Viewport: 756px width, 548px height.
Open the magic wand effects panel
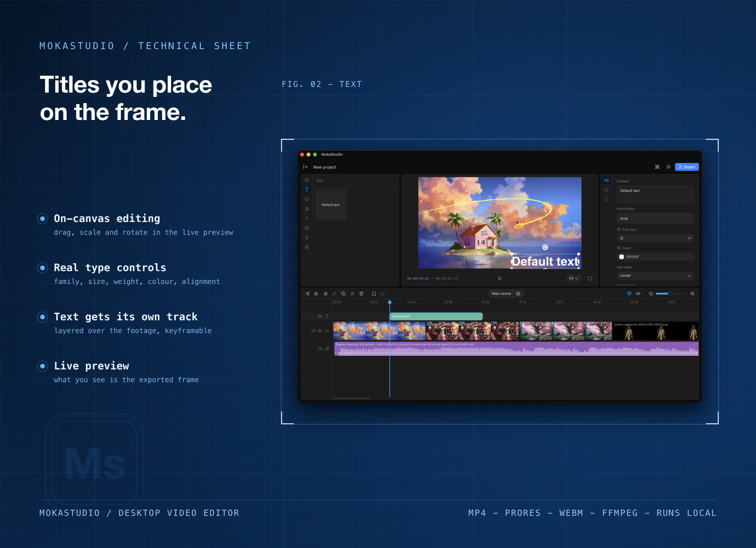tap(307, 209)
